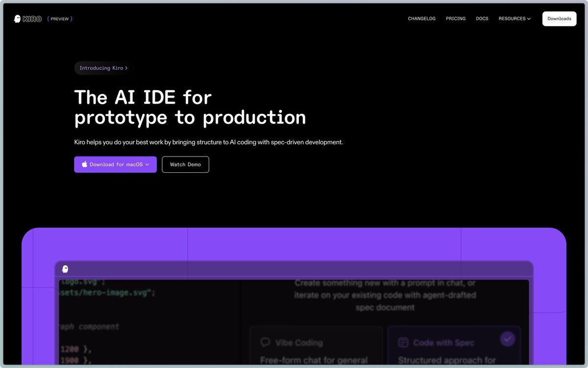The width and height of the screenshot is (588, 368).
Task: Click the Watch Demo button
Action: [185, 164]
